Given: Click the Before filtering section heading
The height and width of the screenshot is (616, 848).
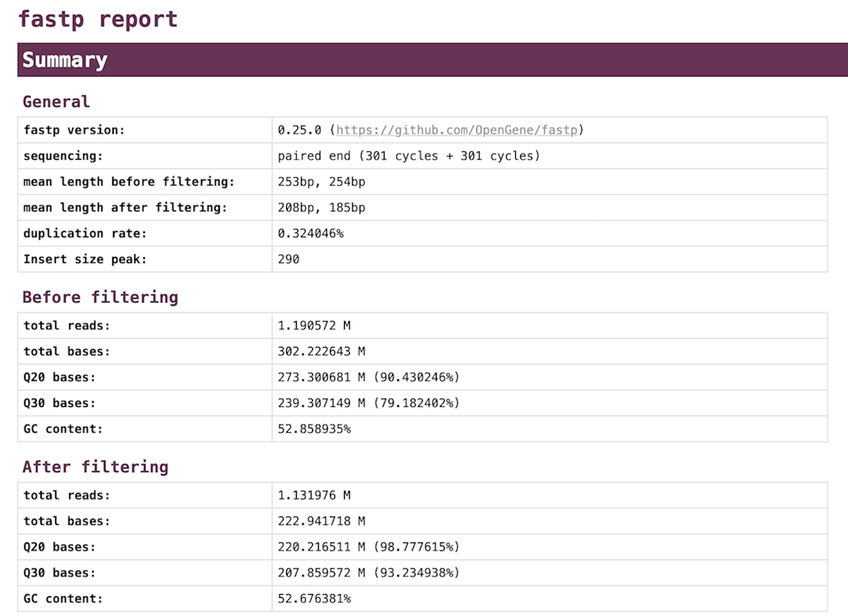Looking at the screenshot, I should [100, 297].
